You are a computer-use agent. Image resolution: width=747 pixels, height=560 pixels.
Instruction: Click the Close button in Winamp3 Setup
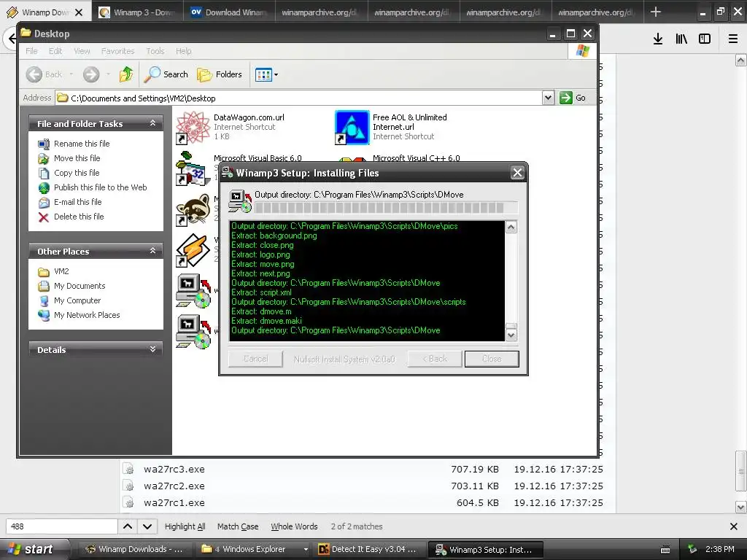point(492,359)
